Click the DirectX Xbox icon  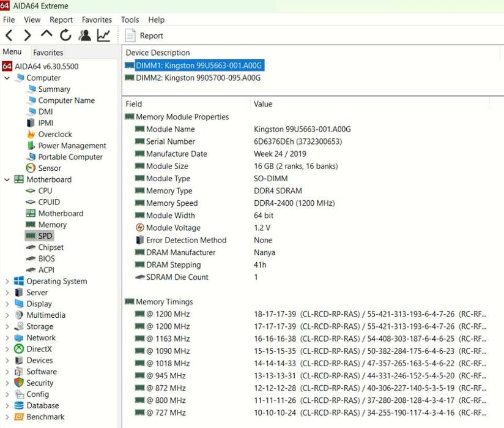[19, 349]
